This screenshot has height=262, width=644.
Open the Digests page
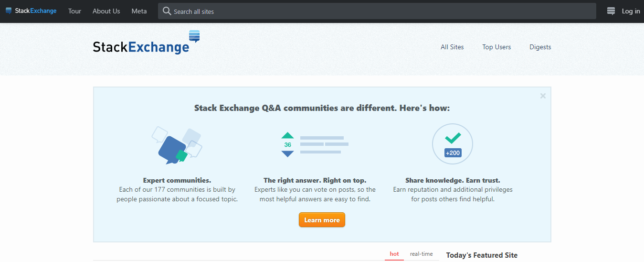coord(540,47)
